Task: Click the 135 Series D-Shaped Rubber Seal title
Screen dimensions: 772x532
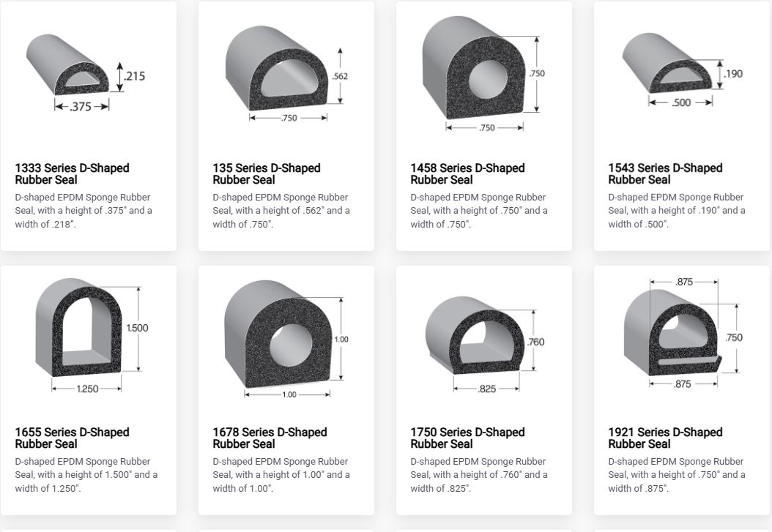Action: (267, 174)
